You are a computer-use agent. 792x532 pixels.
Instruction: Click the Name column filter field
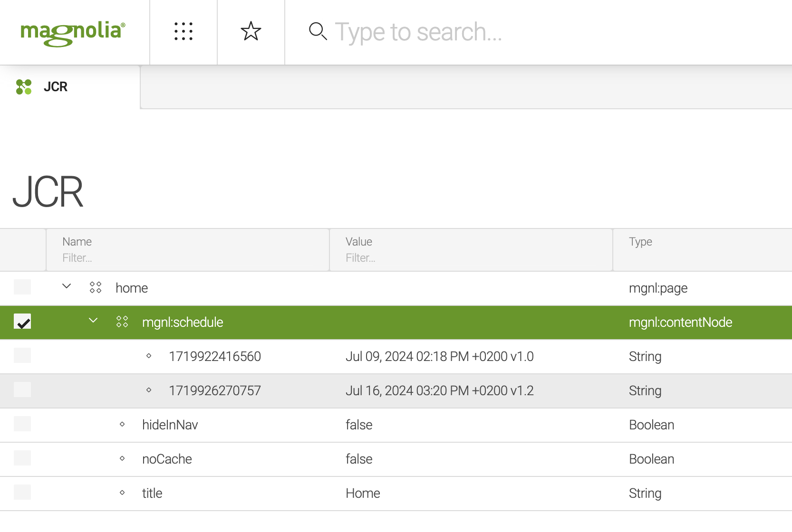coord(187,258)
